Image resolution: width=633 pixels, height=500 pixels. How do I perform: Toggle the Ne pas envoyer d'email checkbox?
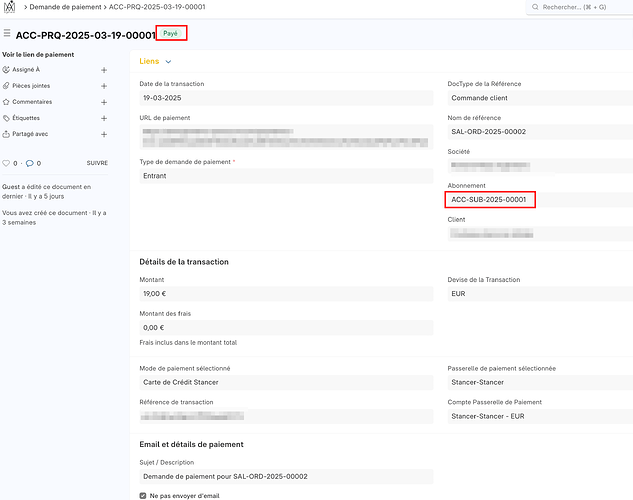click(143, 494)
